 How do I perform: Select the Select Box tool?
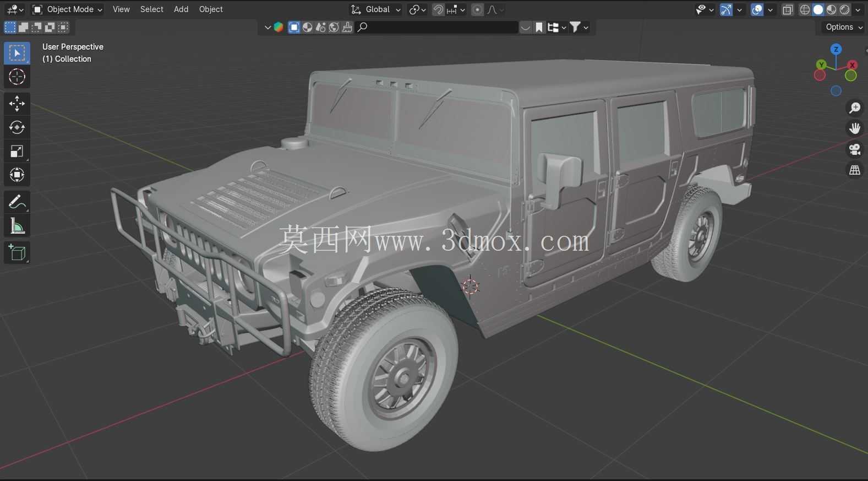click(x=17, y=53)
